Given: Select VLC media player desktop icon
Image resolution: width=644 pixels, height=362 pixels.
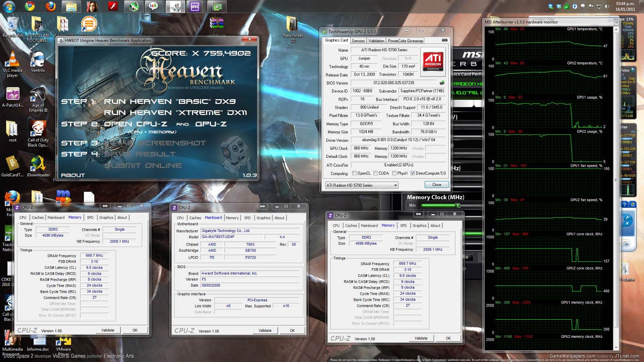Looking at the screenshot, I should pyautogui.click(x=12, y=64).
